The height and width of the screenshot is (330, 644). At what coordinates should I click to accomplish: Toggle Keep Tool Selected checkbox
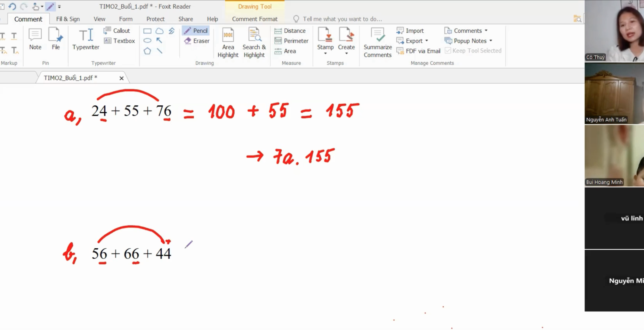[x=448, y=51]
